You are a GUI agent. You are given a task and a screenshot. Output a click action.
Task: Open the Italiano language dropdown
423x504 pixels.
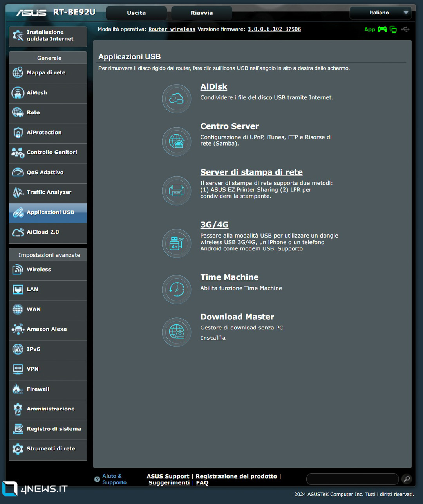[x=380, y=13]
